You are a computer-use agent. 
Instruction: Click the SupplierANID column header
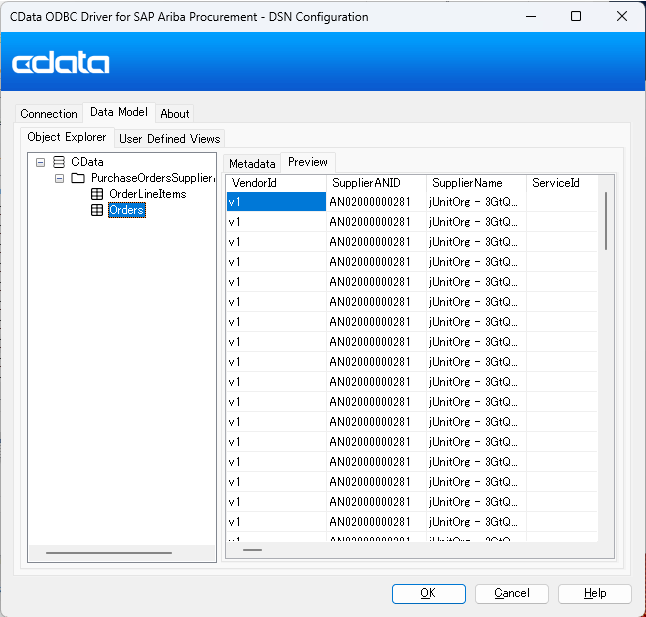pyautogui.click(x=377, y=183)
